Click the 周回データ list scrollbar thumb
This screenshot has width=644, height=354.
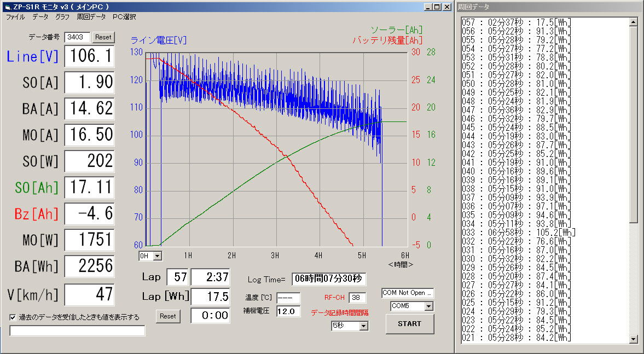pyautogui.click(x=633, y=125)
